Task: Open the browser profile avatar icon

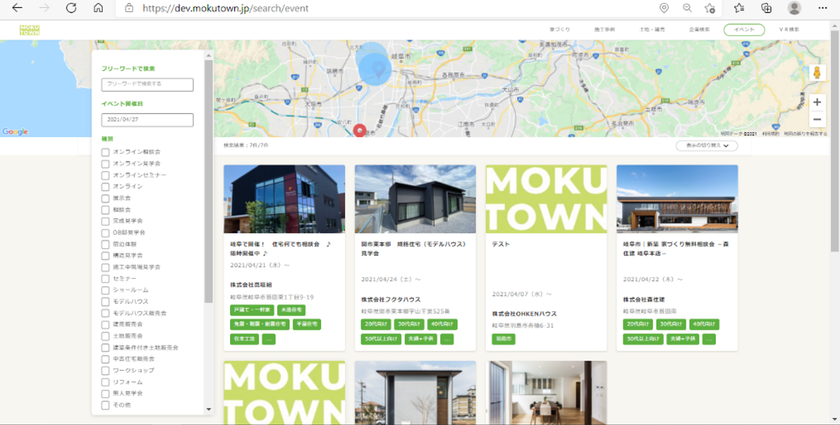Action: point(794,8)
